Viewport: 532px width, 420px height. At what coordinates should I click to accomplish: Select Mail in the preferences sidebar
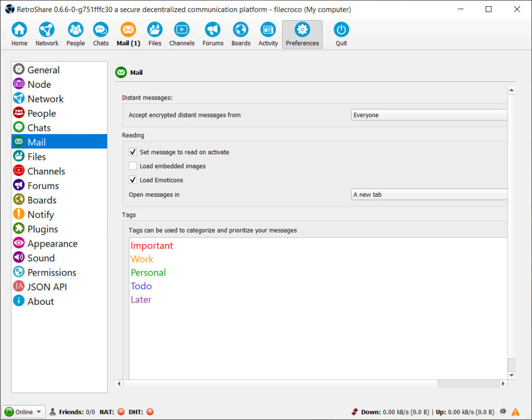59,142
